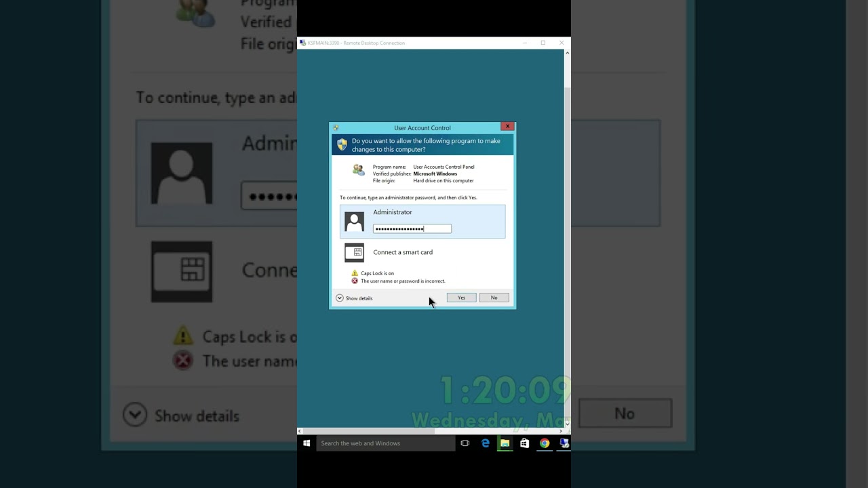This screenshot has width=868, height=488.
Task: Click the Administrator account name label
Action: coord(393,212)
